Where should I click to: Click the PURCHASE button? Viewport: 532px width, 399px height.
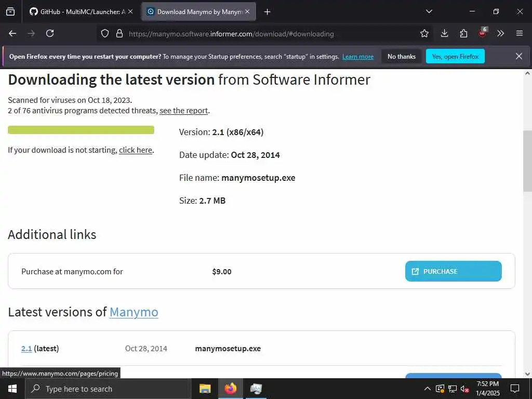pyautogui.click(x=453, y=271)
